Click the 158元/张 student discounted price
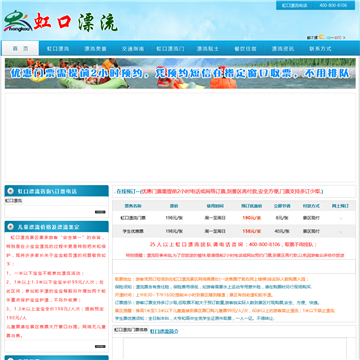This screenshot has width=360, height=360. click(x=252, y=231)
